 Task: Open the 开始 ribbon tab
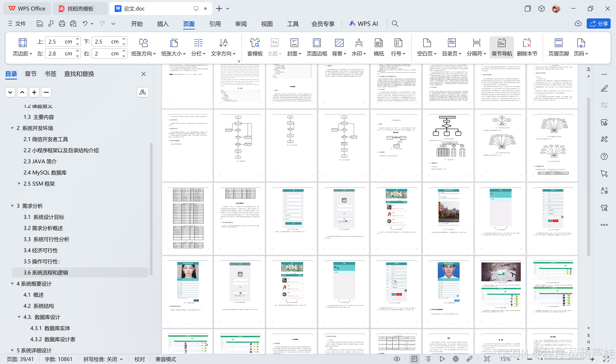[137, 24]
